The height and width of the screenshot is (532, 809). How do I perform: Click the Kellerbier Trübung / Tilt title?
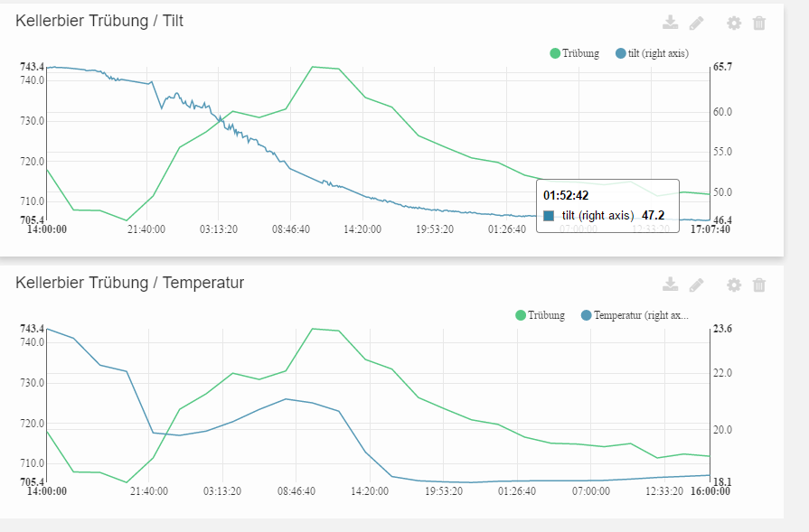point(99,21)
